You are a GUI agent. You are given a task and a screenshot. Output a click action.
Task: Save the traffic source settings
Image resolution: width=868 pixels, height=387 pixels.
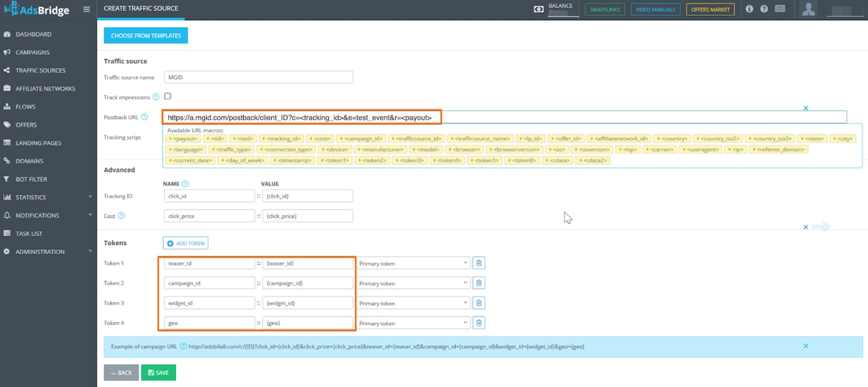(x=158, y=372)
